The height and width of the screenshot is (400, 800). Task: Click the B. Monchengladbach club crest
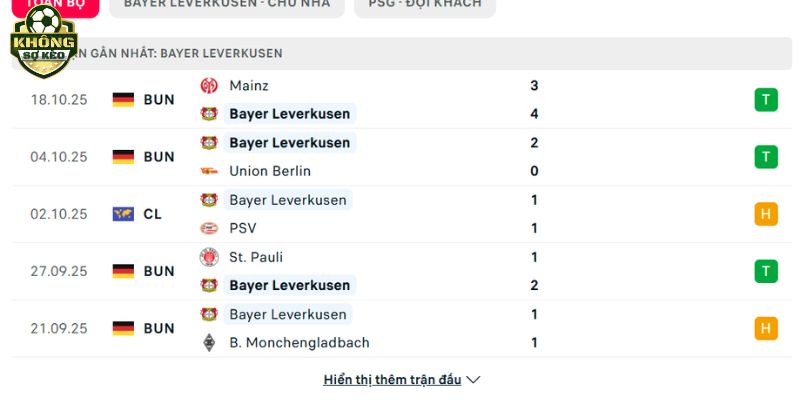pos(209,342)
